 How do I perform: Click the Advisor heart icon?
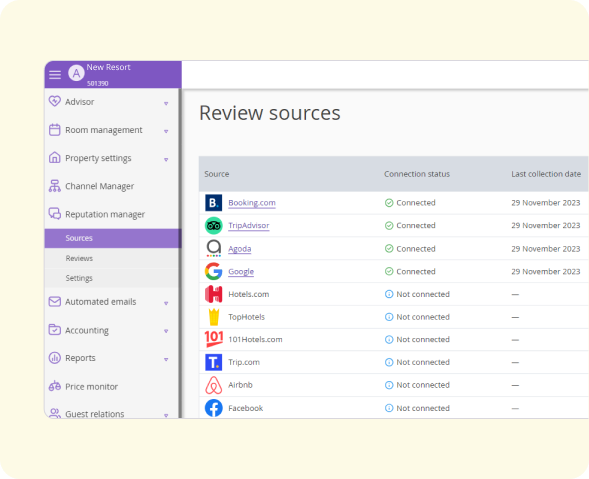coord(54,101)
